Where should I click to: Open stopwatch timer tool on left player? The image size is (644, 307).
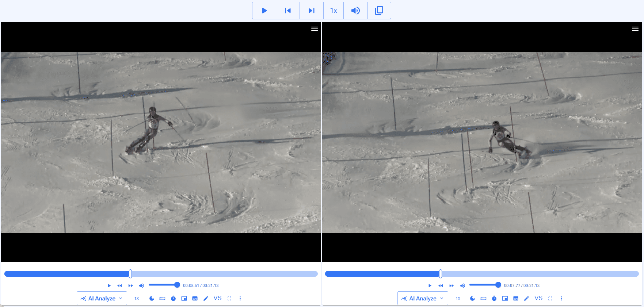pos(173,298)
